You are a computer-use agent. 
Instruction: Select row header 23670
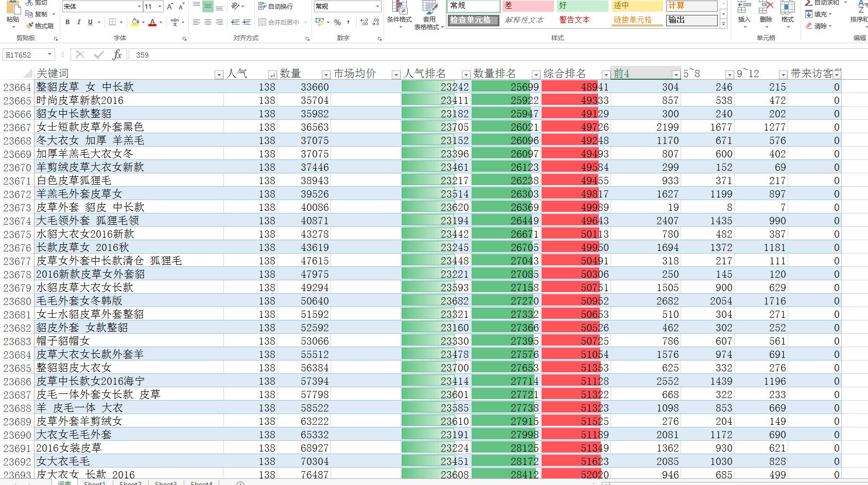tap(17, 167)
